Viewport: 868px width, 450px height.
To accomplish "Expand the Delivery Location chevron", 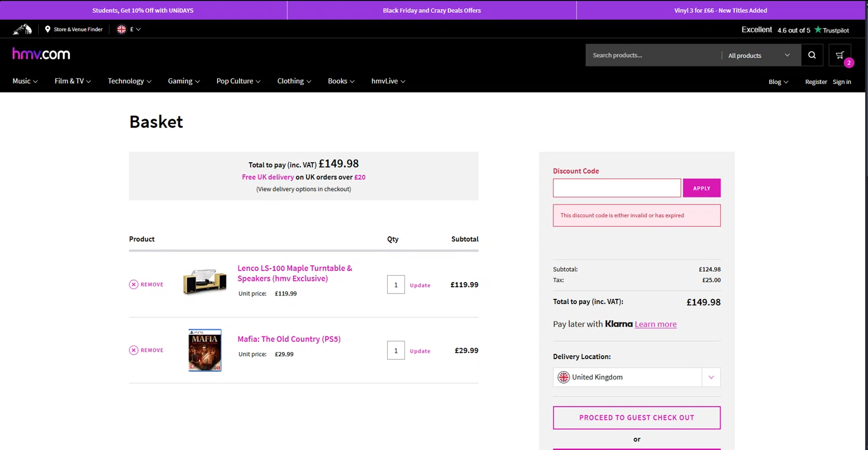I will (x=711, y=377).
